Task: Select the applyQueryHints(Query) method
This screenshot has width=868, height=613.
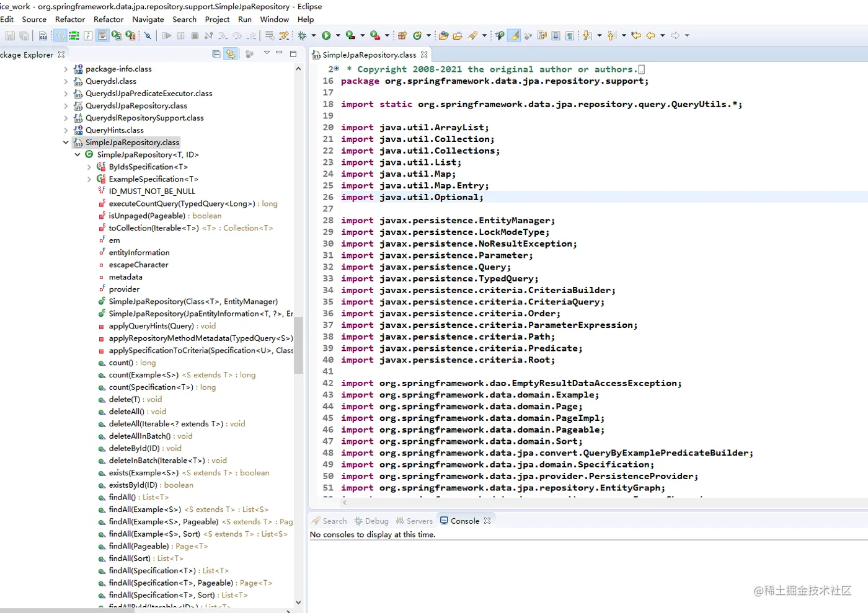Action: [x=157, y=326]
